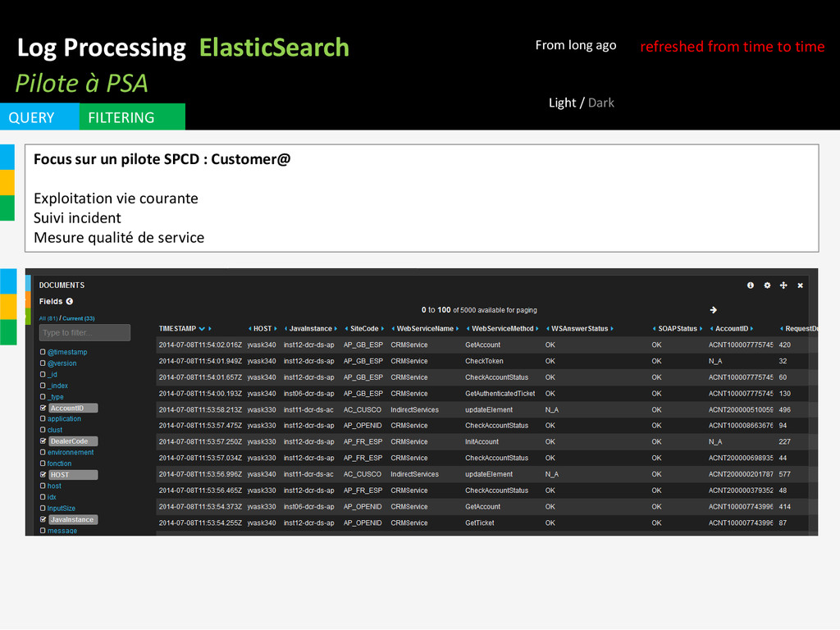This screenshot has width=840, height=630.
Task: Move WebServiceMethod column right arrow
Action: click(536, 329)
